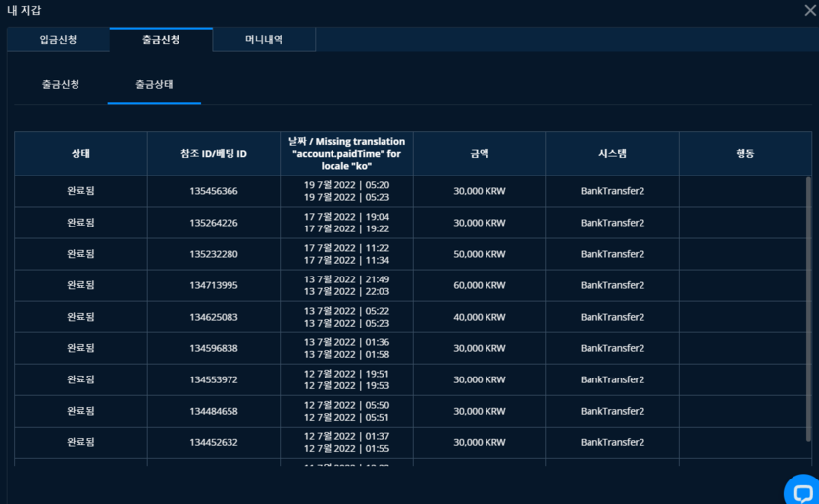Image resolution: width=819 pixels, height=504 pixels.
Task: Click 완료됨 status in row 134713995
Action: 80,285
